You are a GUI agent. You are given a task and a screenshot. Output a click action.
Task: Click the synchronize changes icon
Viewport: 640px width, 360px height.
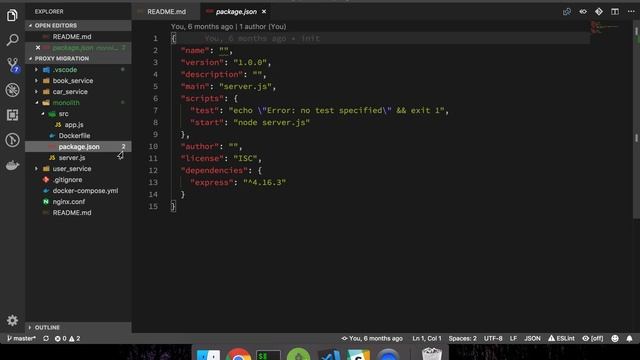pyautogui.click(x=46, y=338)
